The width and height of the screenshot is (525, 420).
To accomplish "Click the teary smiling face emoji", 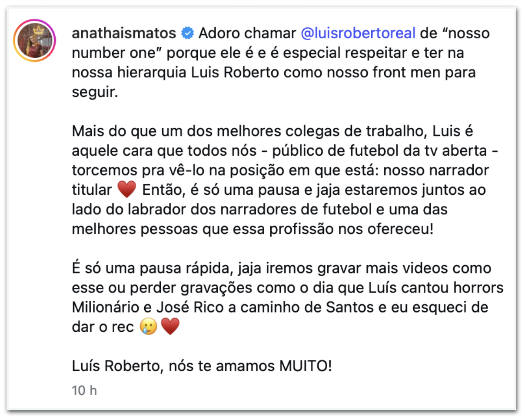I will tap(148, 327).
